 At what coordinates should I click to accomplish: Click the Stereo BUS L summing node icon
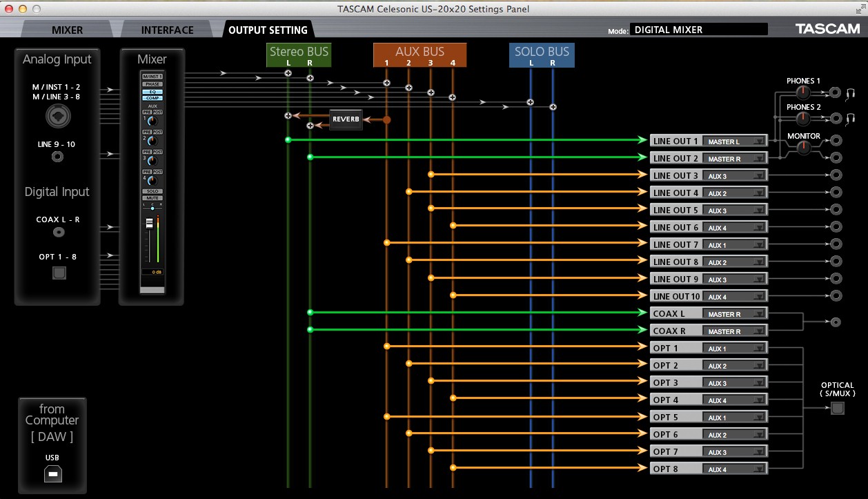(x=288, y=73)
